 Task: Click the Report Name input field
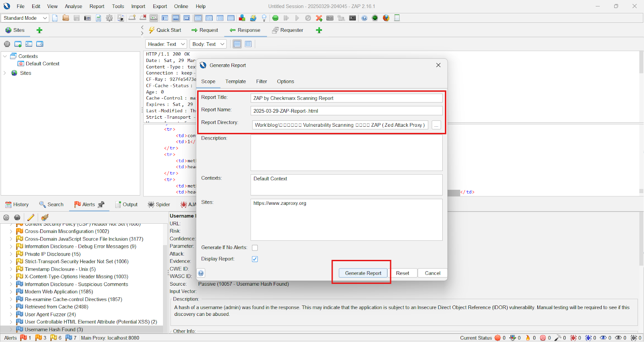(x=347, y=111)
